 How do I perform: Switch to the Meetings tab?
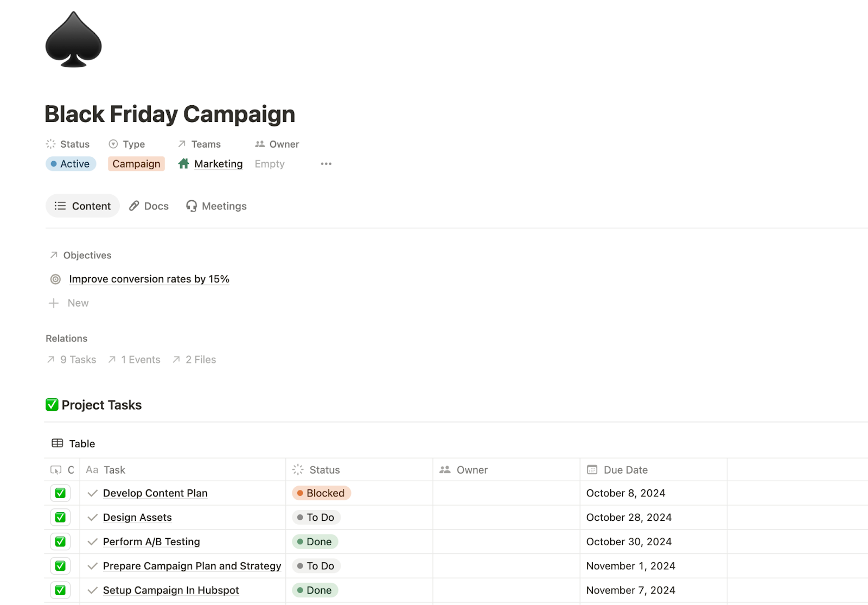[x=216, y=206]
